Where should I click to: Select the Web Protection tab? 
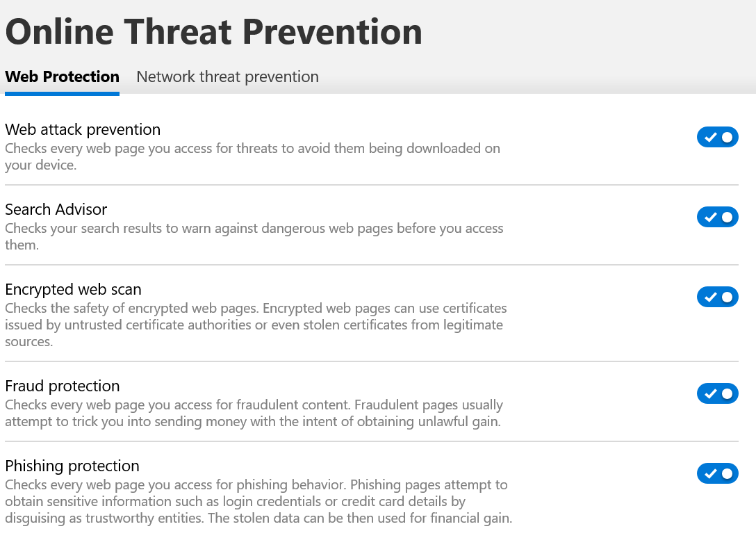(63, 76)
